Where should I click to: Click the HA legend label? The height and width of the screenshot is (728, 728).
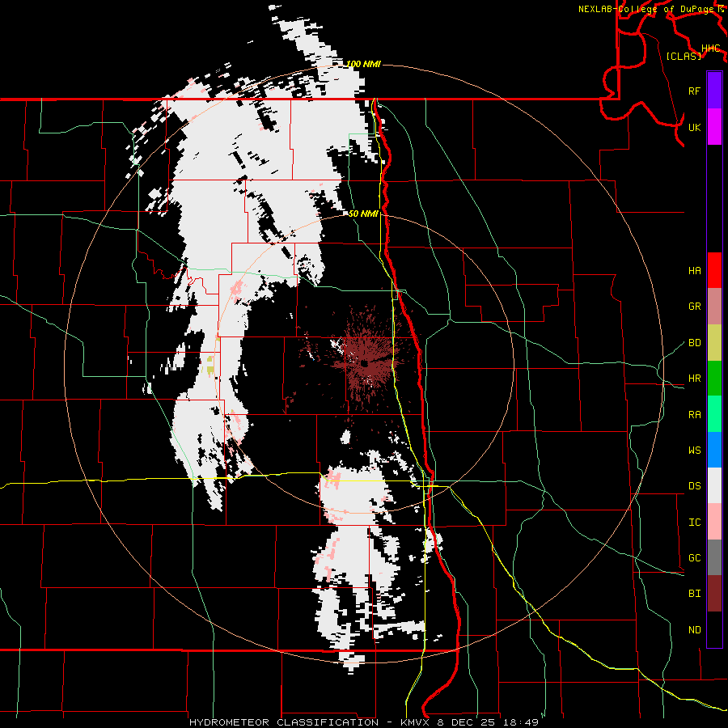(695, 271)
